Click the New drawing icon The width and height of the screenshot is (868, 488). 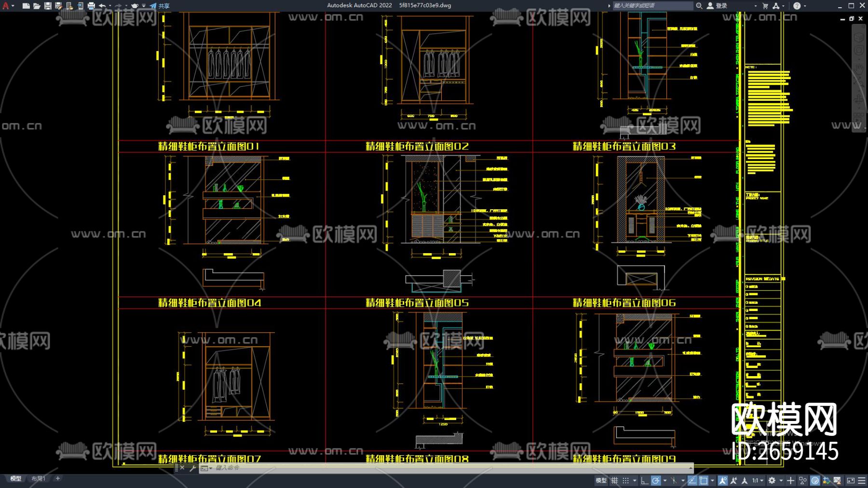pos(26,6)
